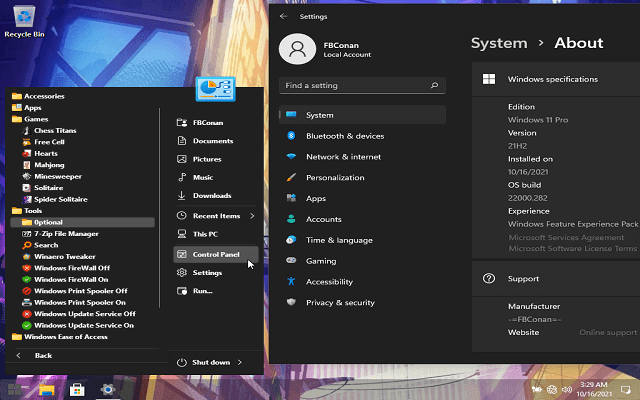Open Bluetooth & devices settings

pos(362,136)
